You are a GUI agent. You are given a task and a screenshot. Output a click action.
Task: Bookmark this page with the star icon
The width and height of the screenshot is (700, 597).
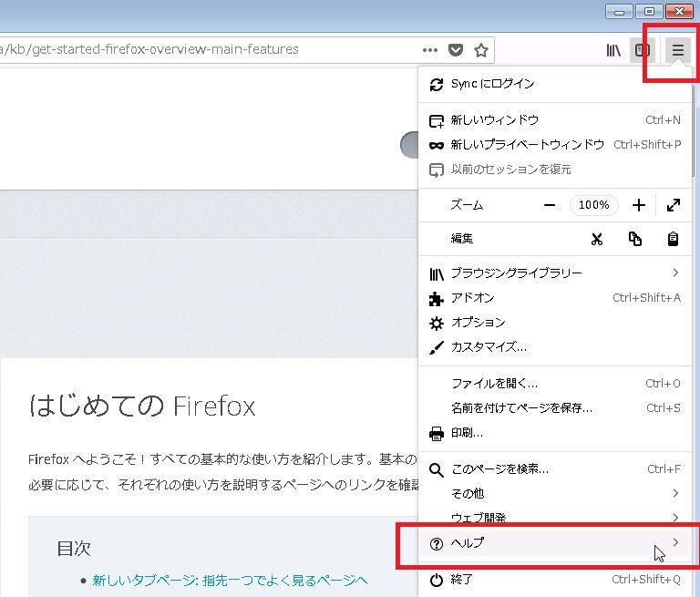click(481, 50)
